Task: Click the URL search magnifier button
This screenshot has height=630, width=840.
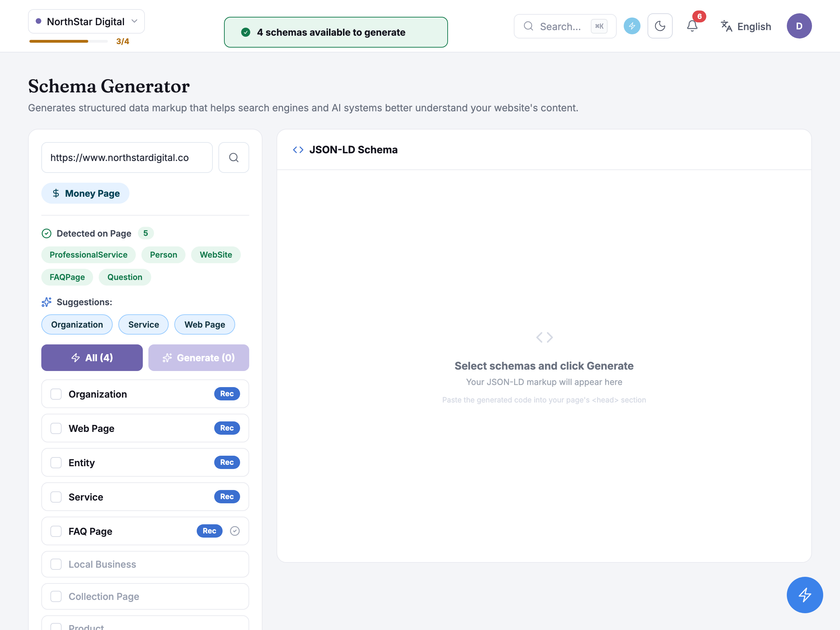Action: (233, 157)
